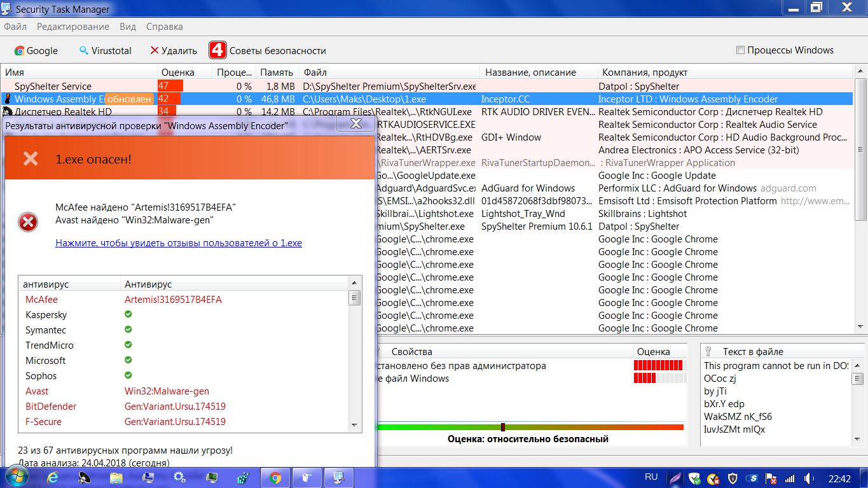868x488 pixels.
Task: Click the green-check shield tray icon
Action: (695, 478)
